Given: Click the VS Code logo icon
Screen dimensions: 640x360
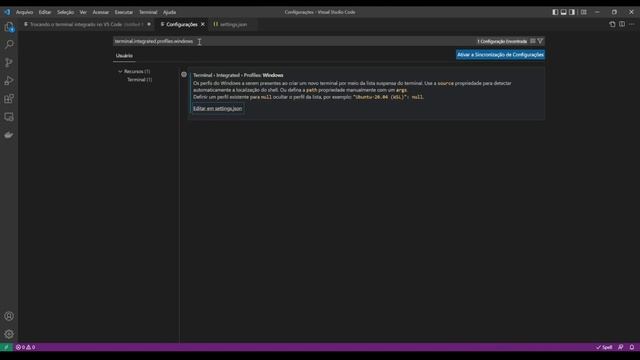Looking at the screenshot, I should click(7, 12).
